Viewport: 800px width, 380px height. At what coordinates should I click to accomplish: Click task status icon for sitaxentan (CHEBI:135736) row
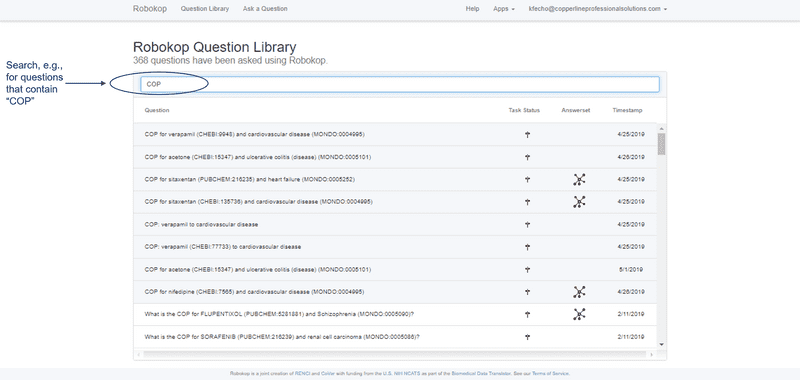click(x=528, y=202)
